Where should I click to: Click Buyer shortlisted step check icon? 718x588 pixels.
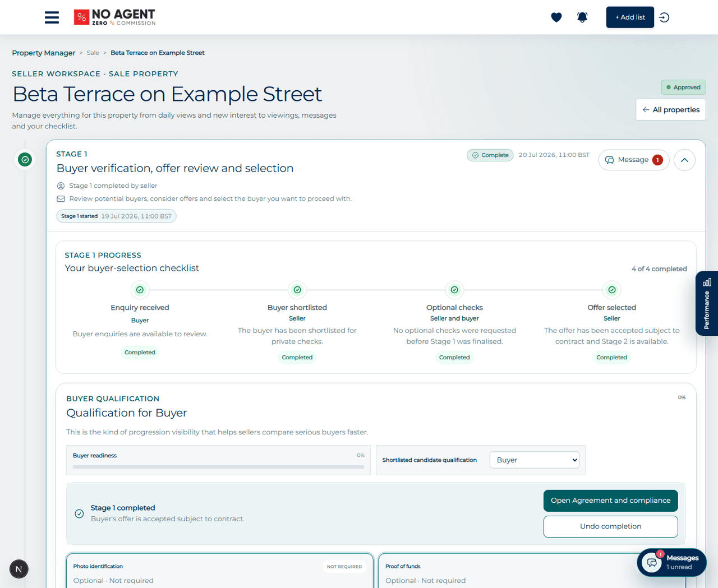[x=297, y=290]
